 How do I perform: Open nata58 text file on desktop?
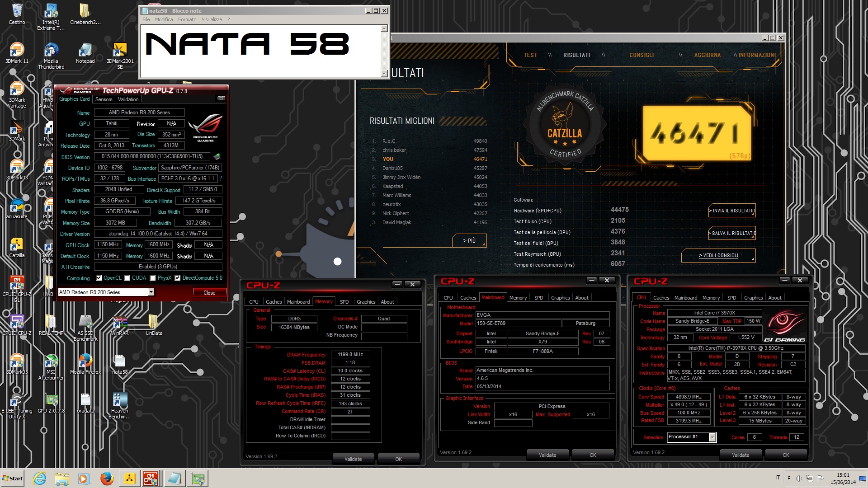point(120,363)
